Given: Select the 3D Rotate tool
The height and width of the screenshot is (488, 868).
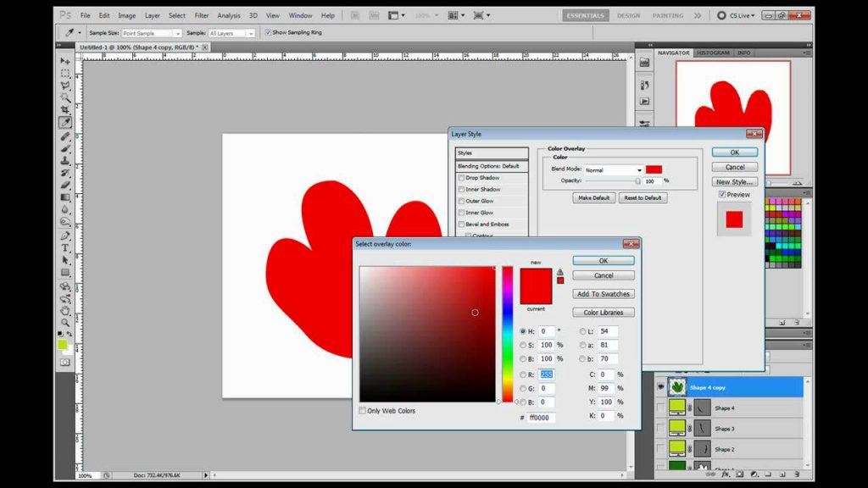Looking at the screenshot, I should 65,286.
